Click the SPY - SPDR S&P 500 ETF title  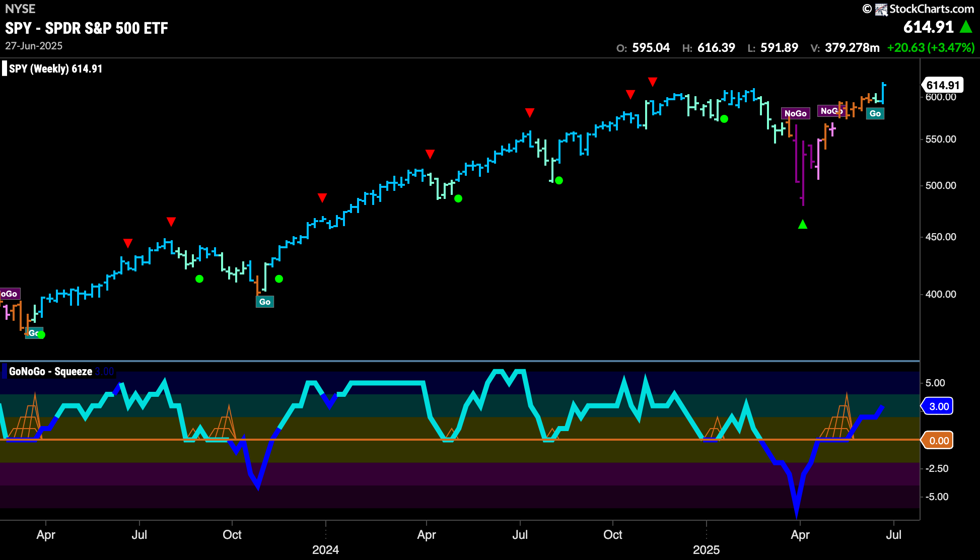[87, 28]
